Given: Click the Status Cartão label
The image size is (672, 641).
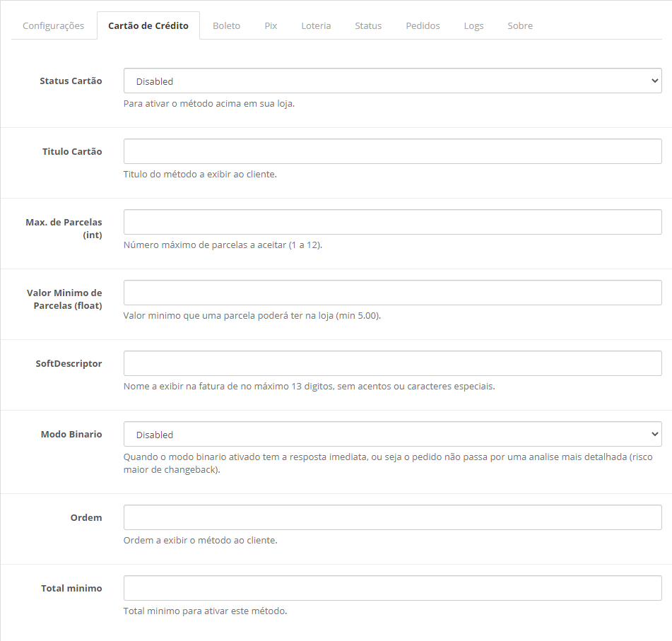Looking at the screenshot, I should (71, 81).
